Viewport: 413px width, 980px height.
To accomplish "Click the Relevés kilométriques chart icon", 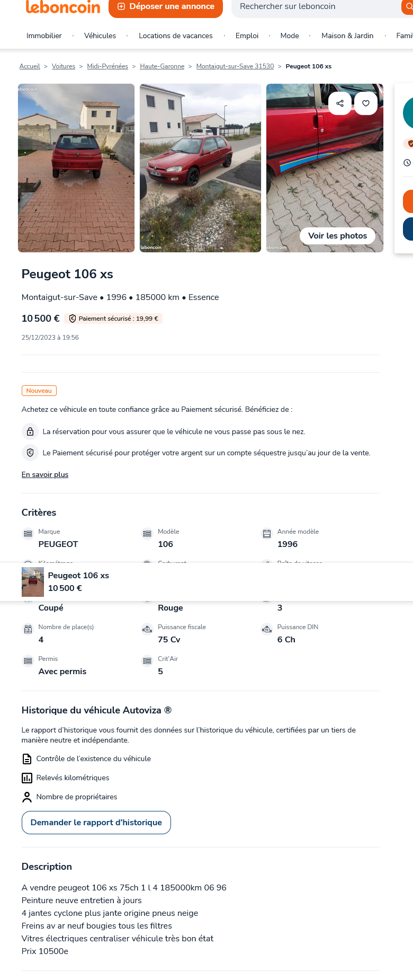I will (27, 778).
